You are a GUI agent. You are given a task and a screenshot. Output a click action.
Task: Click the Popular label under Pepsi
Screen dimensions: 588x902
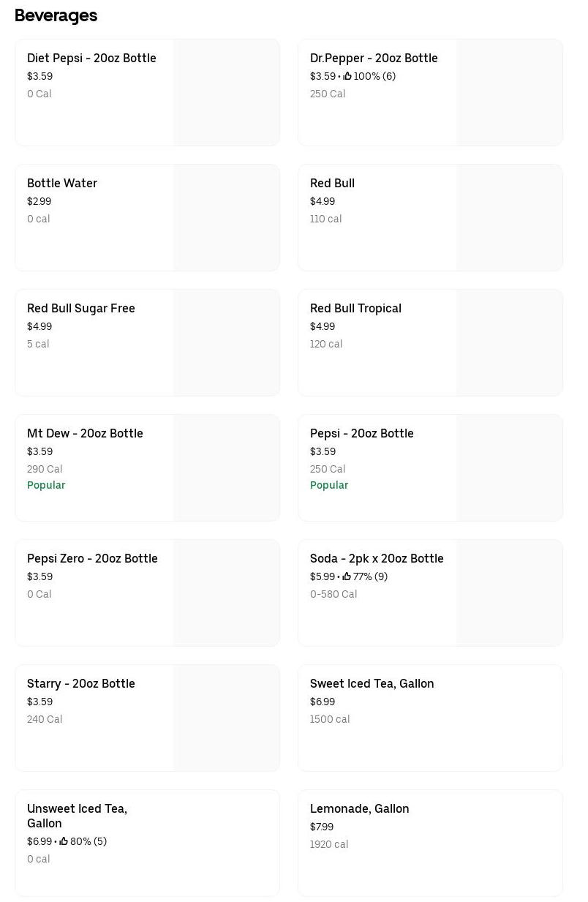(329, 485)
